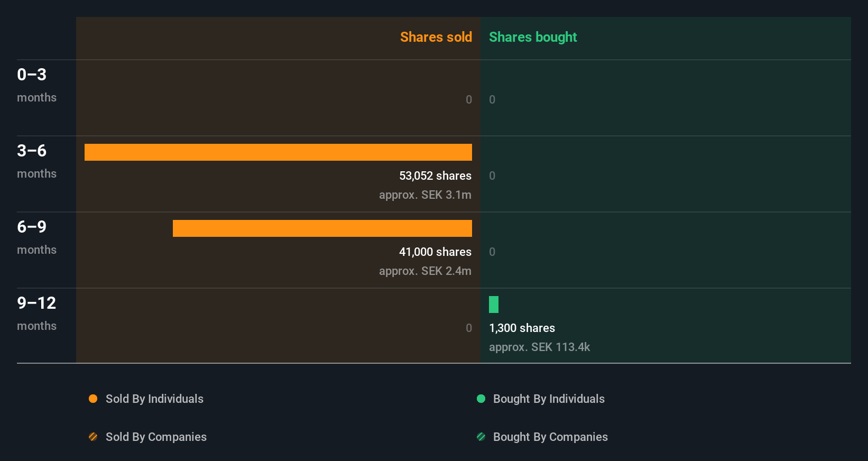Click the Shares sold column header
Viewport: 868px width, 461px height.
click(436, 37)
